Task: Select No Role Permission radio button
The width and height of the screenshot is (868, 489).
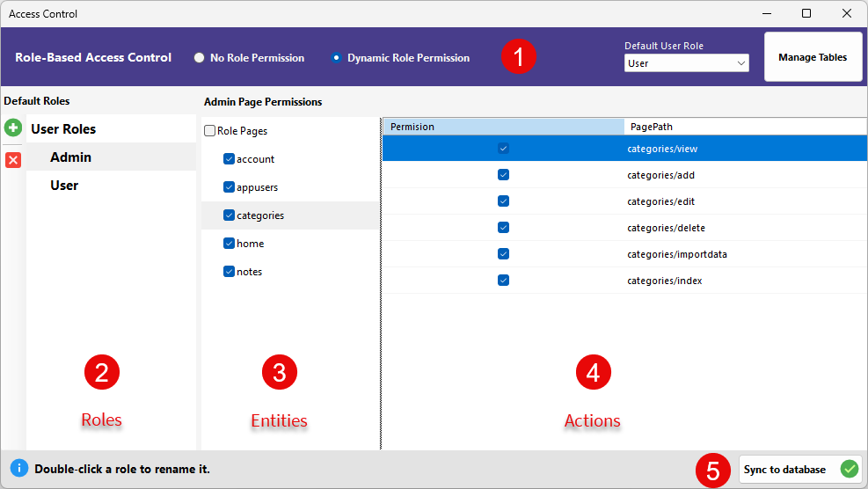Action: [x=200, y=57]
